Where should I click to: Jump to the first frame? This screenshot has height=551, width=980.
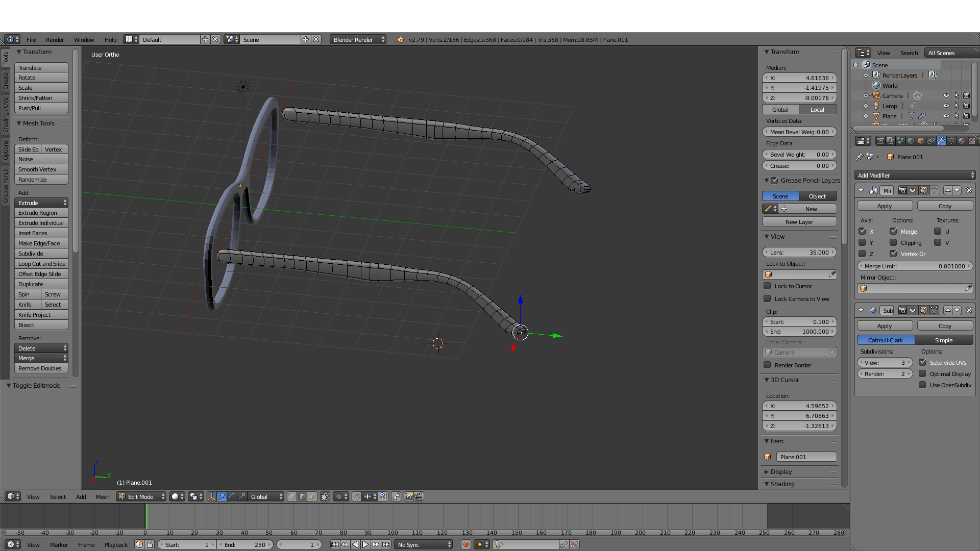coord(335,544)
